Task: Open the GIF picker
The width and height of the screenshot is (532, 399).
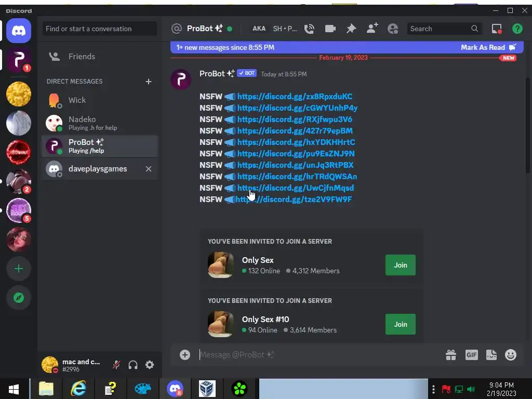Action: pos(472,355)
